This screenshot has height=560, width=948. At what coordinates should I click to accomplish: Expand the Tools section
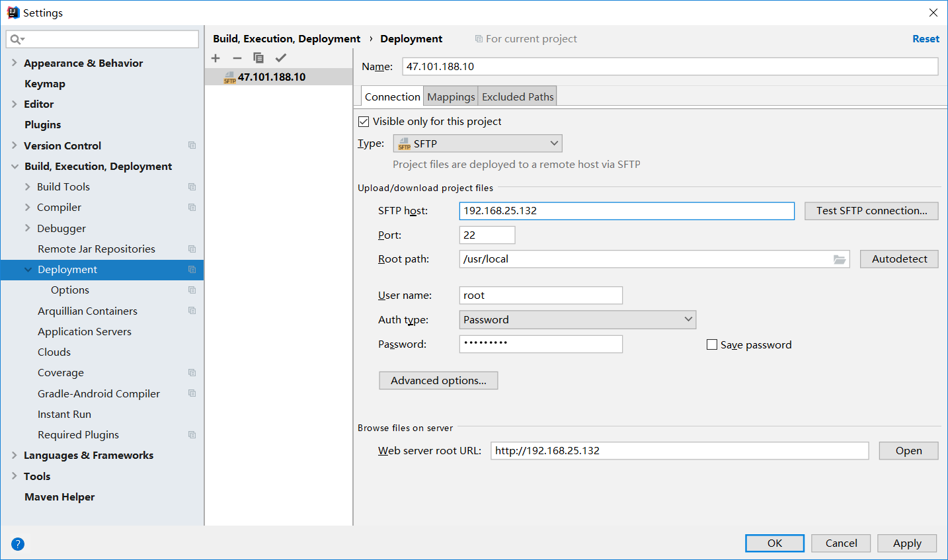tap(15, 476)
